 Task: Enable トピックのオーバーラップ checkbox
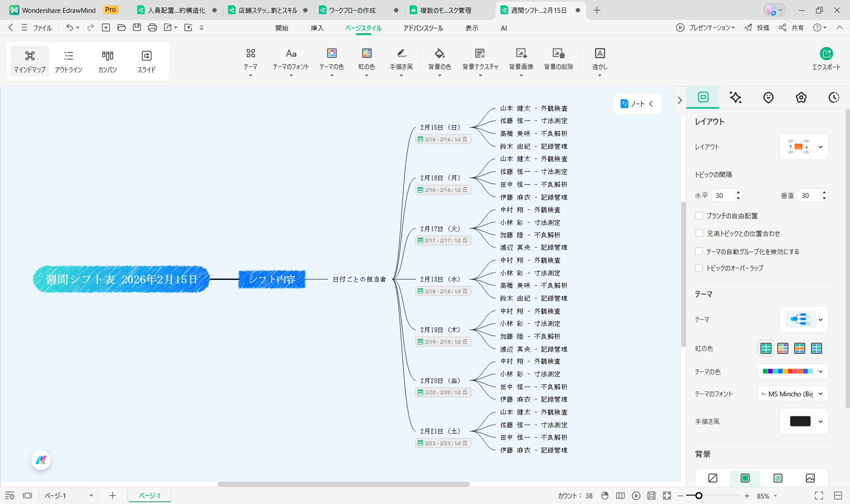(x=699, y=268)
